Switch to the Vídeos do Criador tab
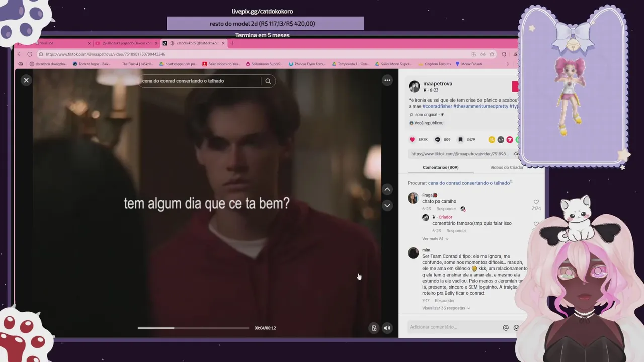The height and width of the screenshot is (362, 644). pos(507,167)
